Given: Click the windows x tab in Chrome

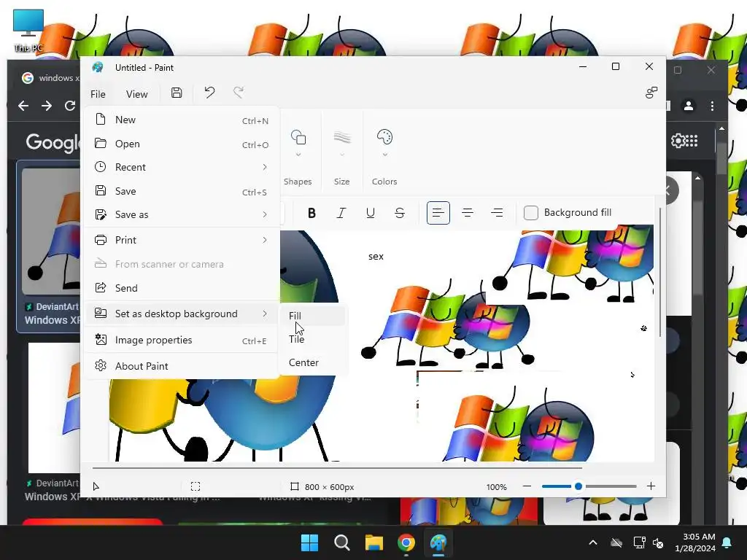Looking at the screenshot, I should pyautogui.click(x=50, y=78).
